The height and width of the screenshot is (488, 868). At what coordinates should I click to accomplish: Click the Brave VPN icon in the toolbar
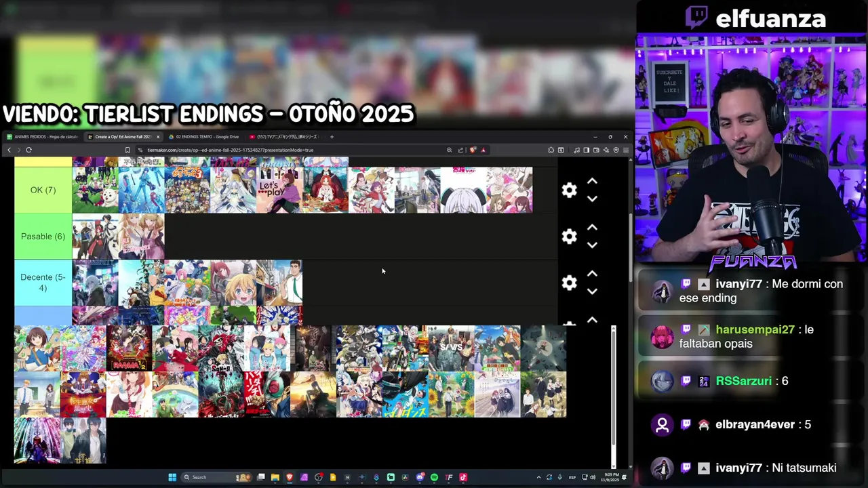616,150
